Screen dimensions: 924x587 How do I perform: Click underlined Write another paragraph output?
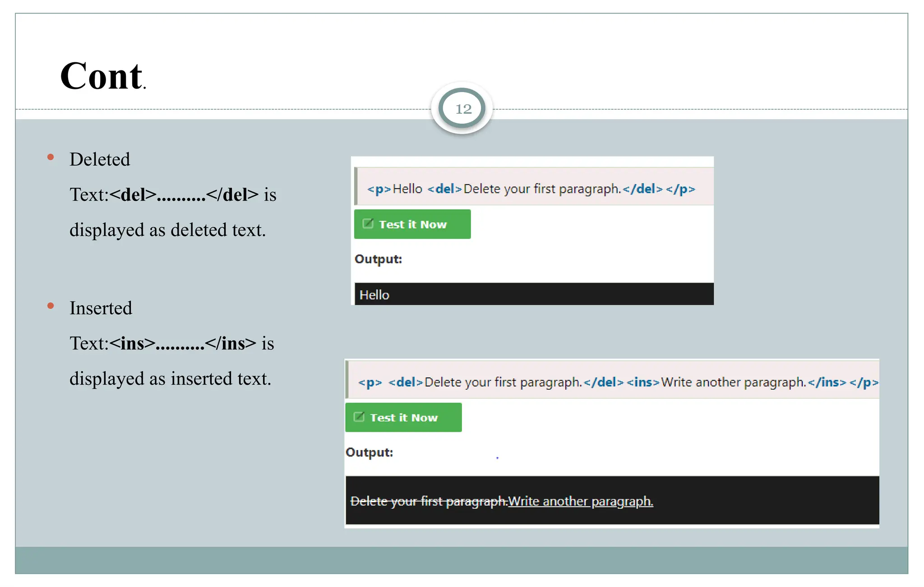580,501
